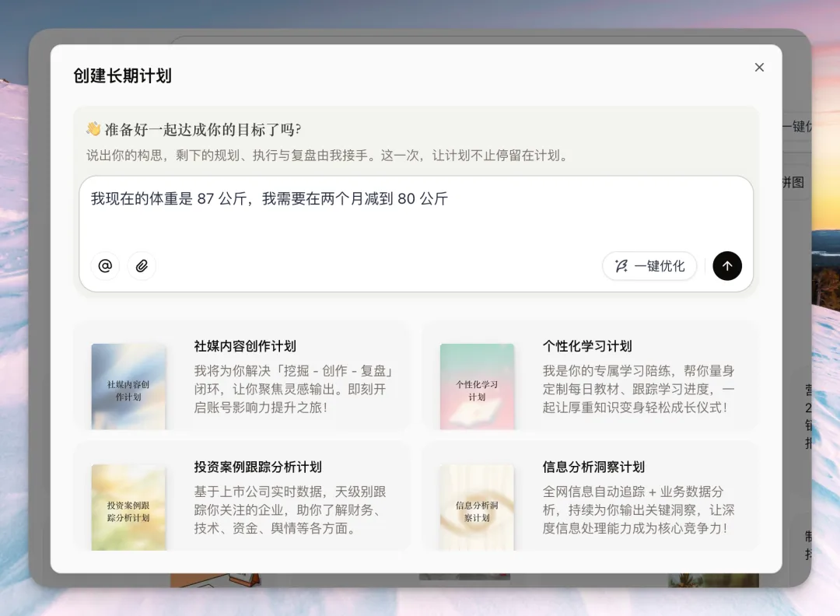Click the 投资案例跟踪分析计划 card description text
Viewport: 840px width, 616px height.
(290, 510)
